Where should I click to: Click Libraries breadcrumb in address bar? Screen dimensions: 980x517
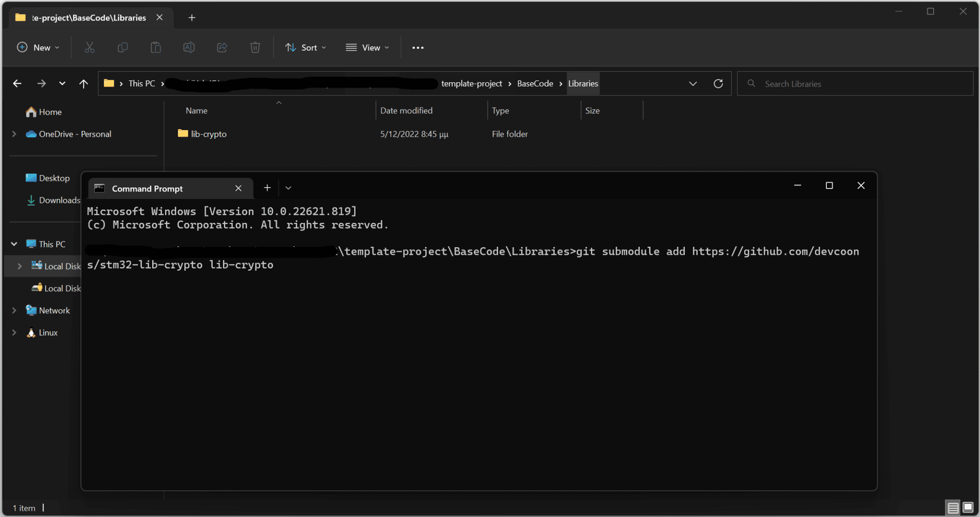[x=583, y=84]
